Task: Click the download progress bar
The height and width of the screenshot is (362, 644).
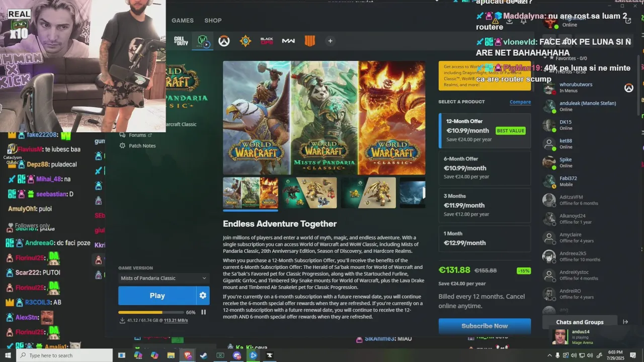Action: tap(150, 312)
